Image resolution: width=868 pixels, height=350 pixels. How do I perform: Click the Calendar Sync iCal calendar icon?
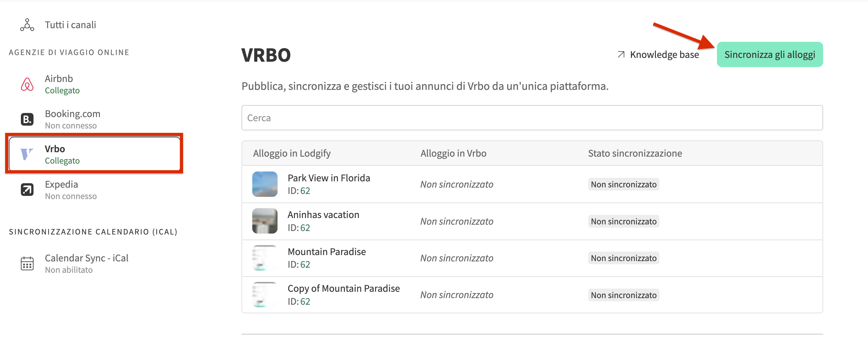[27, 263]
